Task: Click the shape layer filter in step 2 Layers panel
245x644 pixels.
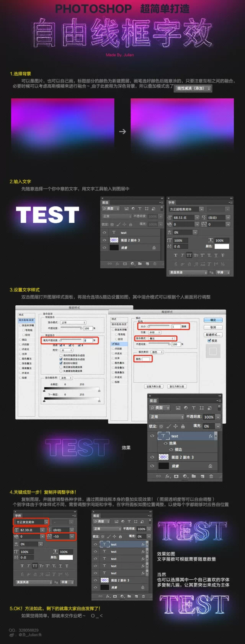Action: click(147, 209)
